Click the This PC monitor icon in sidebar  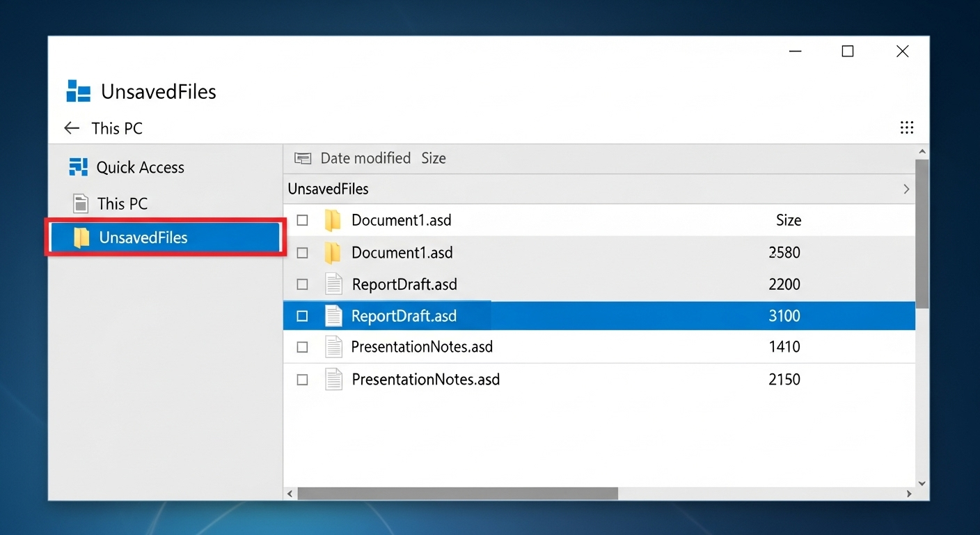[82, 203]
